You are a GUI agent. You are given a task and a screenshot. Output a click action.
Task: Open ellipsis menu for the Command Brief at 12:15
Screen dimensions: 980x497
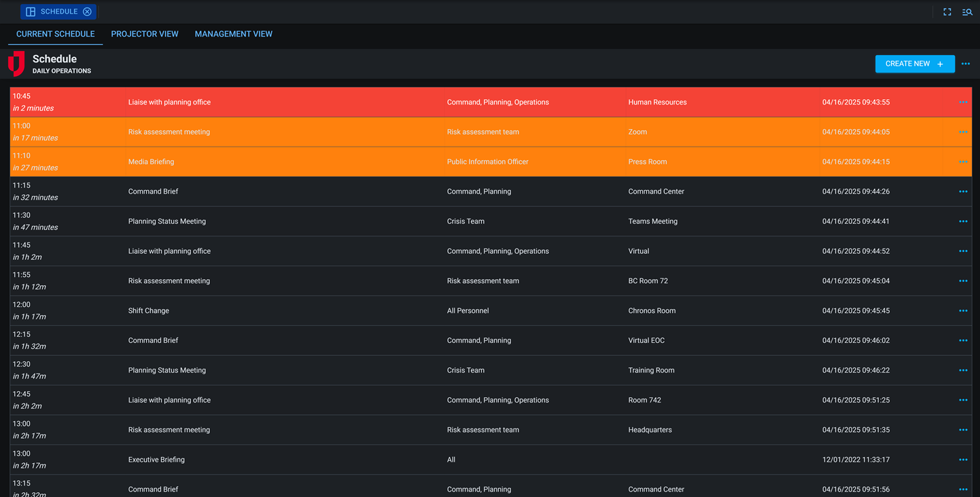click(x=963, y=340)
